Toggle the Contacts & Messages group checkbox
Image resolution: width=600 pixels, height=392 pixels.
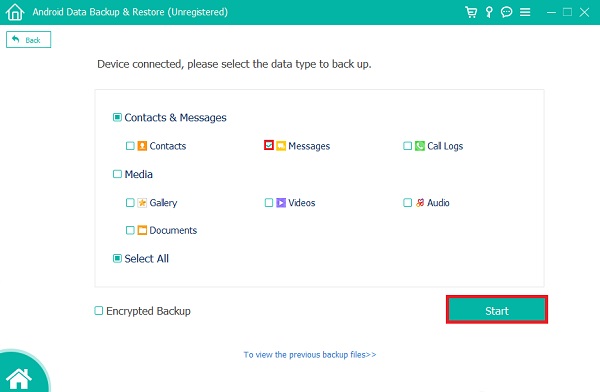(117, 117)
